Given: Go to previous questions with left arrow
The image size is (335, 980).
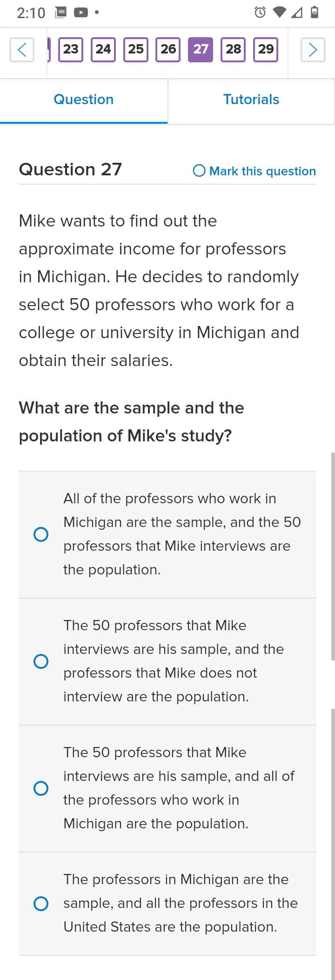Looking at the screenshot, I should 22,49.
